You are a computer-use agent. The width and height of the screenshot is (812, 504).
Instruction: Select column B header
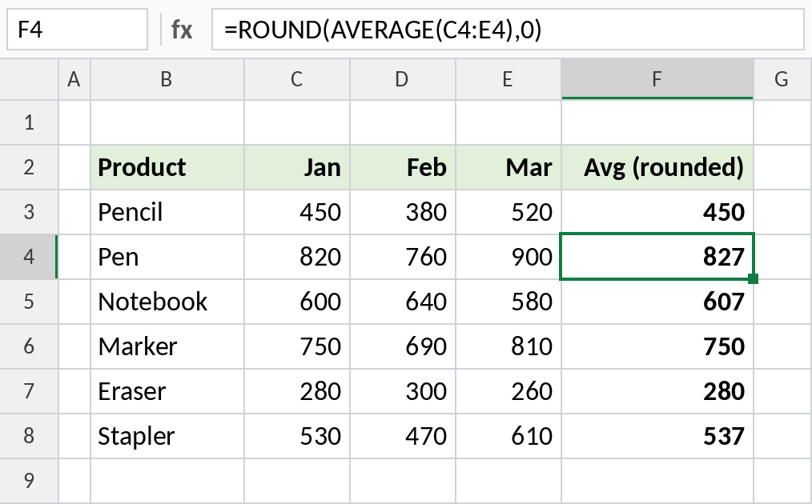[167, 79]
